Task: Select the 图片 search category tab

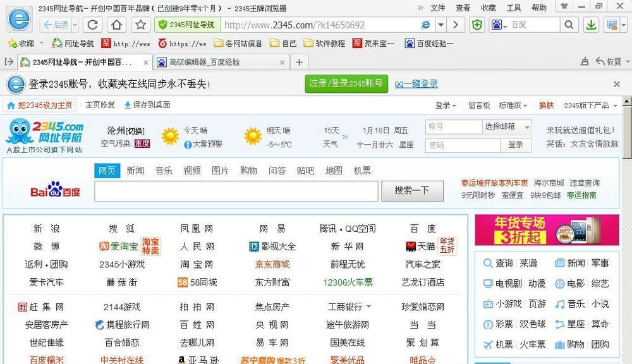Action: click(220, 171)
